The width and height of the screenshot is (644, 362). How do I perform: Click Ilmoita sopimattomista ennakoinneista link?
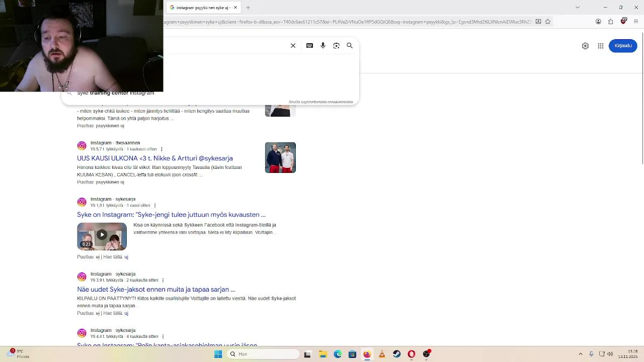(320, 102)
